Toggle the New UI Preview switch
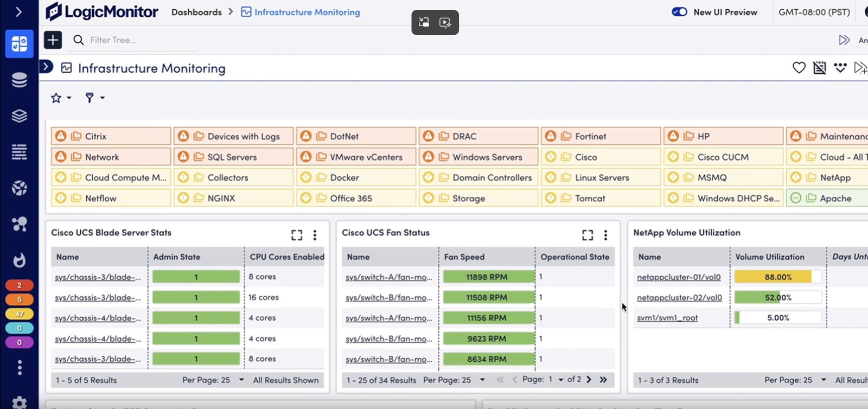Screen dimensions: 868x409 [x=679, y=12]
